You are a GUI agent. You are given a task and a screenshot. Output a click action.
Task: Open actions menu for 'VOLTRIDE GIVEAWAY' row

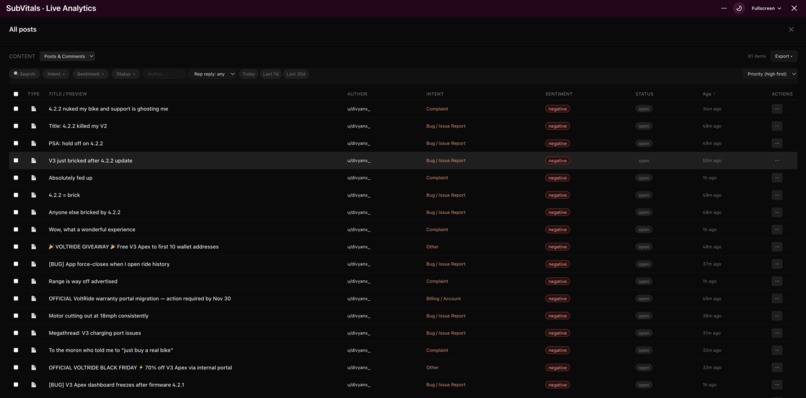(777, 247)
